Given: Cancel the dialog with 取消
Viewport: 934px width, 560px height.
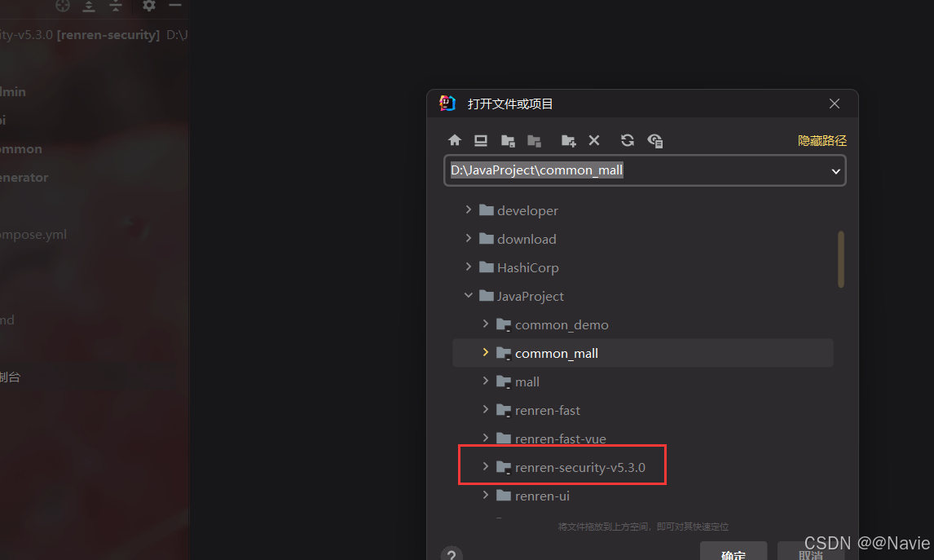Looking at the screenshot, I should (811, 552).
